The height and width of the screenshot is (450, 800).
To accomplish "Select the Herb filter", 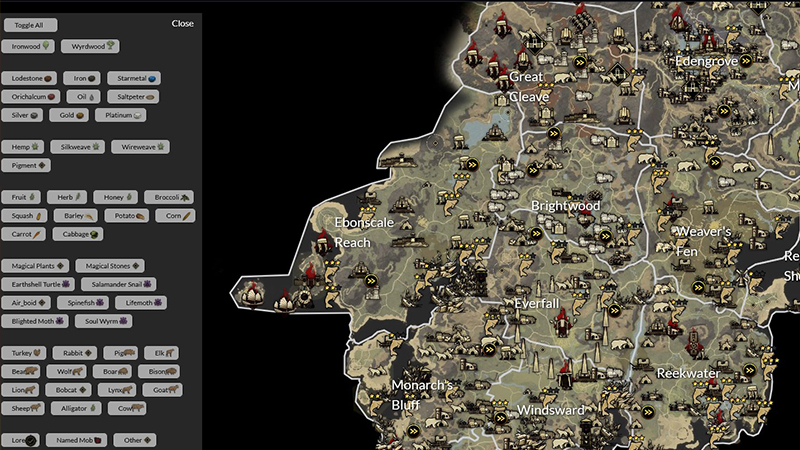I will [x=67, y=197].
